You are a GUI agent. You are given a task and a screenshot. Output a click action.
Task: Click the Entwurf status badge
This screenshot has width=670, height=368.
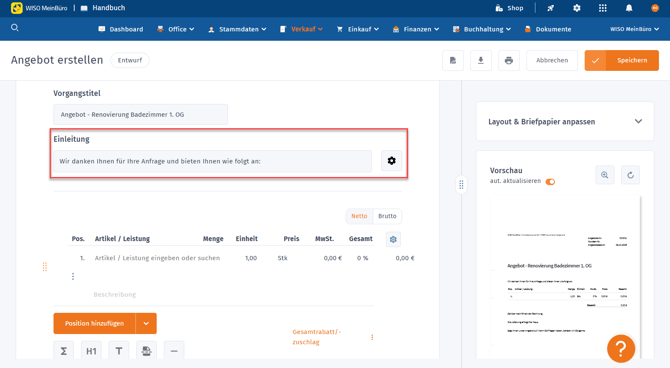[130, 60]
